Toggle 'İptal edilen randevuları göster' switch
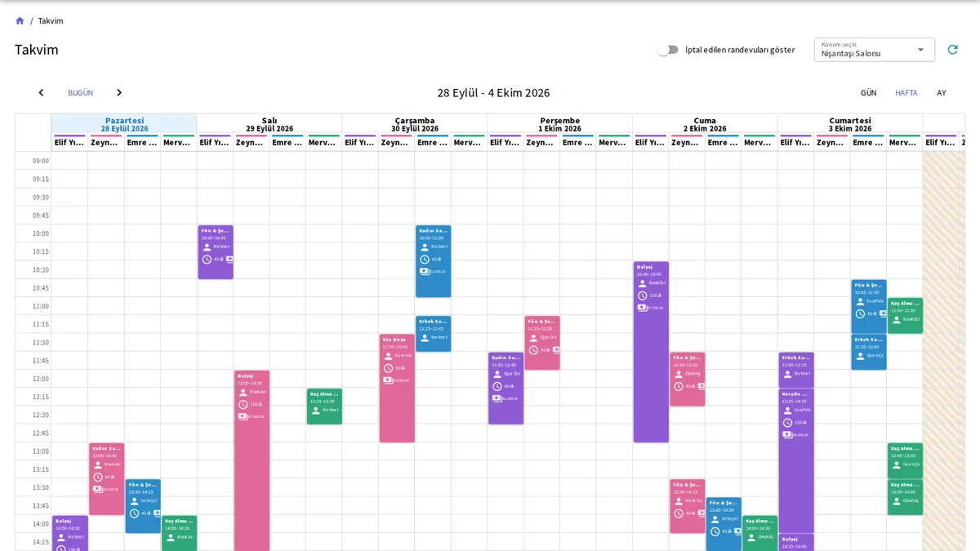This screenshot has width=980, height=551. (x=668, y=50)
